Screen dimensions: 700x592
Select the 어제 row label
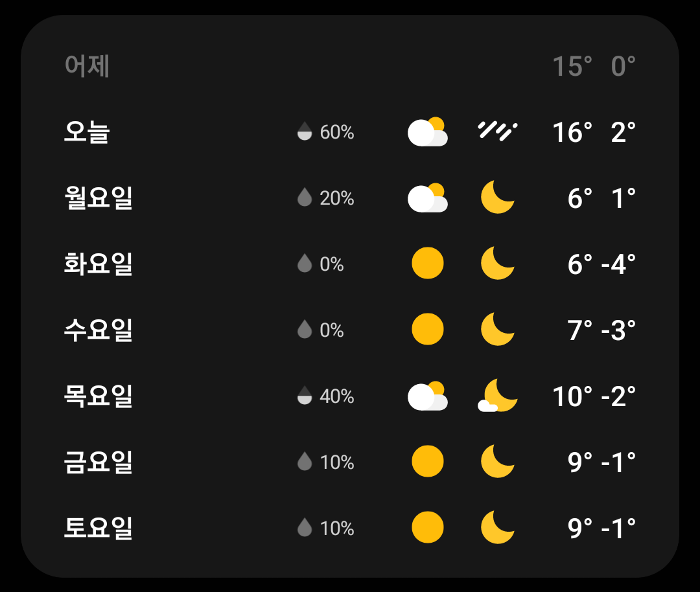tap(87, 66)
